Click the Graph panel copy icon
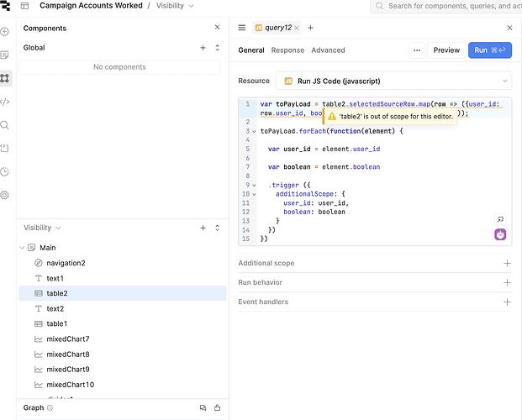This screenshot has width=522, height=420. (x=203, y=407)
